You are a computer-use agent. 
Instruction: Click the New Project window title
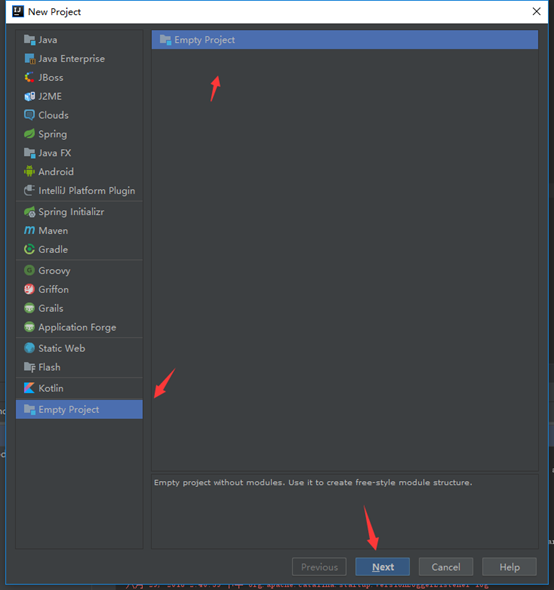coord(54,12)
